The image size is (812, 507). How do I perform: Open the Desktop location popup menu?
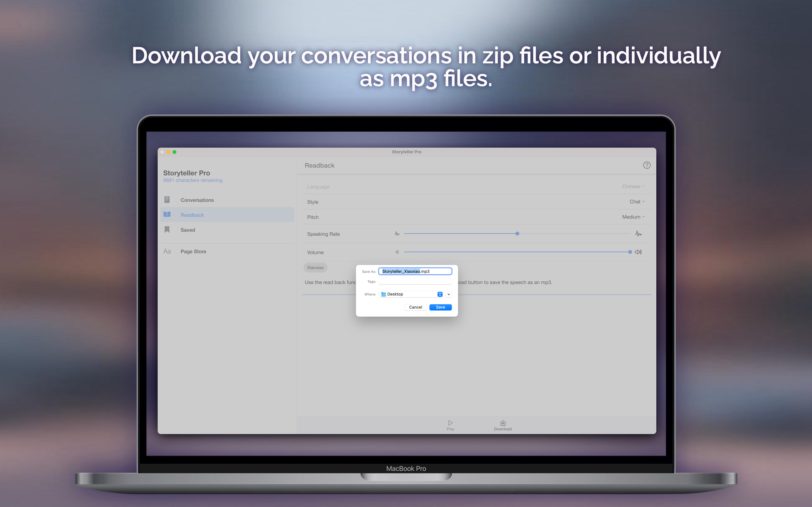[x=411, y=294]
